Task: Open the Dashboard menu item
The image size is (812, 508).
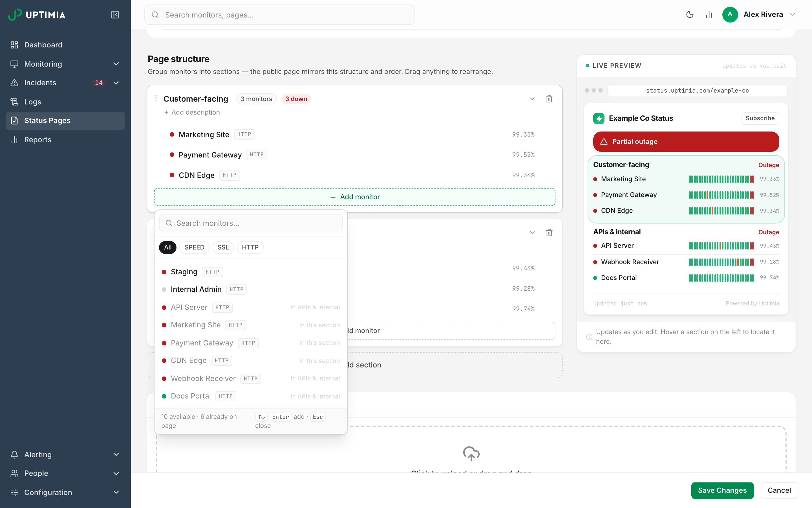Action: point(65,45)
